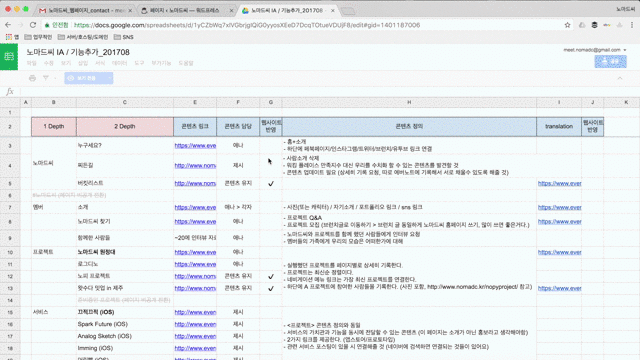Click the spreadsheet title 노마드씨 IA / 기능추가_201708
Image resolution: width=640 pixels, height=360 pixels.
[78, 52]
